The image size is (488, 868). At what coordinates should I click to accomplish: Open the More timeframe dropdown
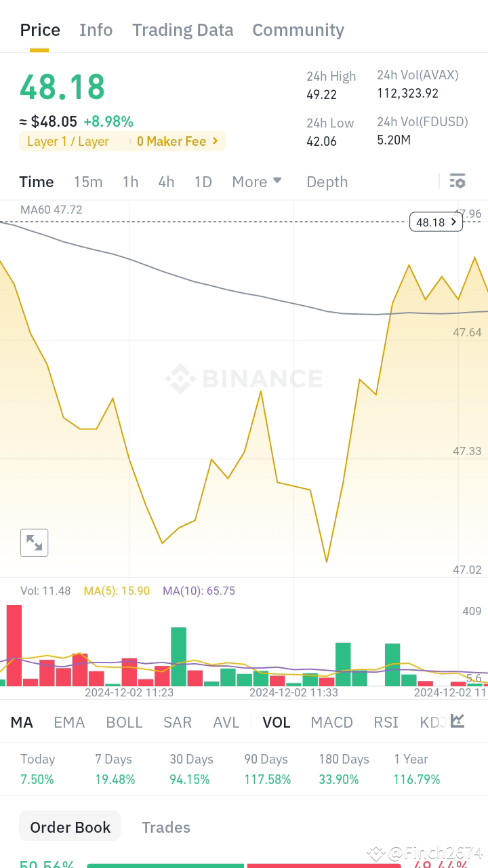(256, 182)
